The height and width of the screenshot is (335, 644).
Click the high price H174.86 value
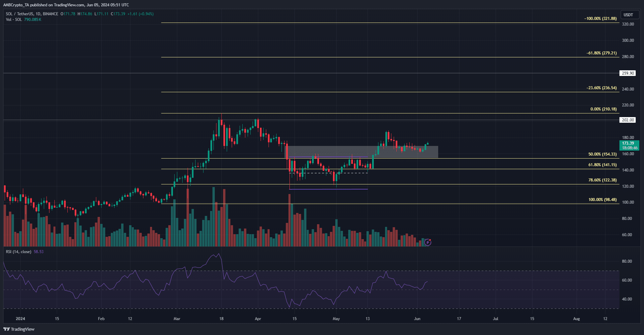pyautogui.click(x=85, y=14)
